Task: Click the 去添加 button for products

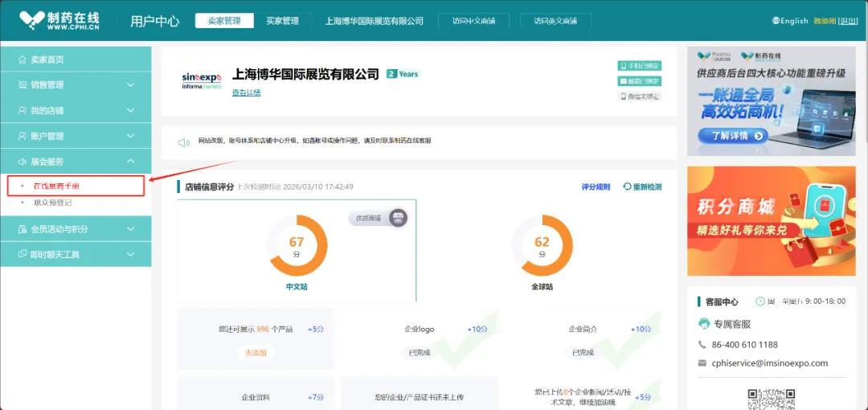Action: point(256,352)
